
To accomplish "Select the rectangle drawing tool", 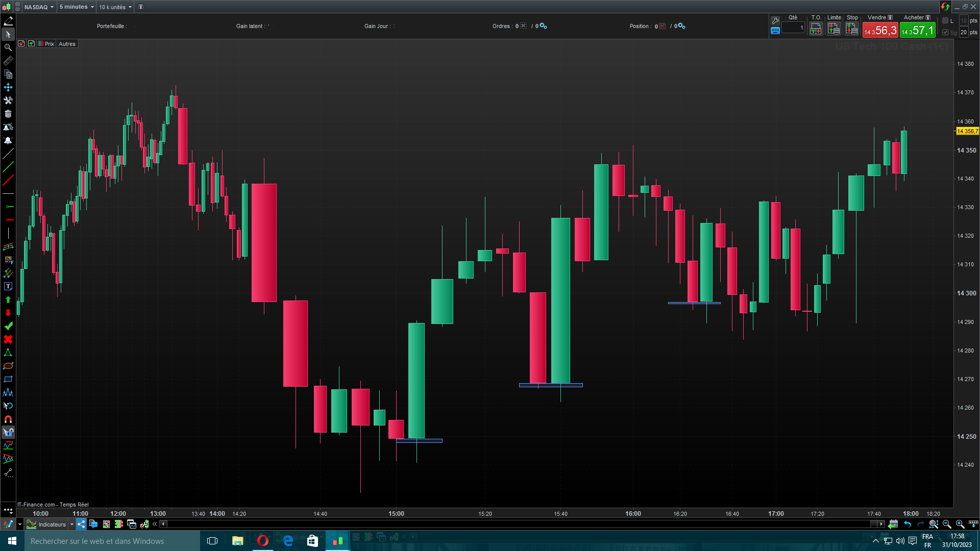I will (8, 380).
